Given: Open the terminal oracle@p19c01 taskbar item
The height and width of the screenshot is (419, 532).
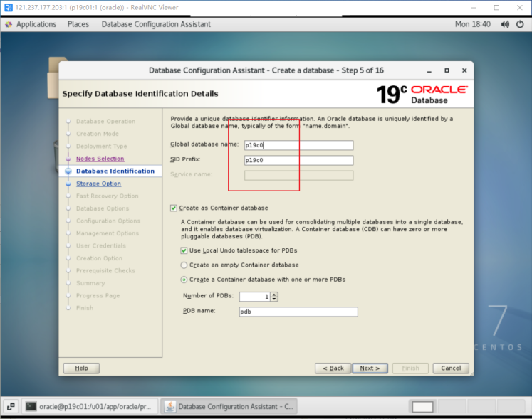Looking at the screenshot, I should 90,406.
